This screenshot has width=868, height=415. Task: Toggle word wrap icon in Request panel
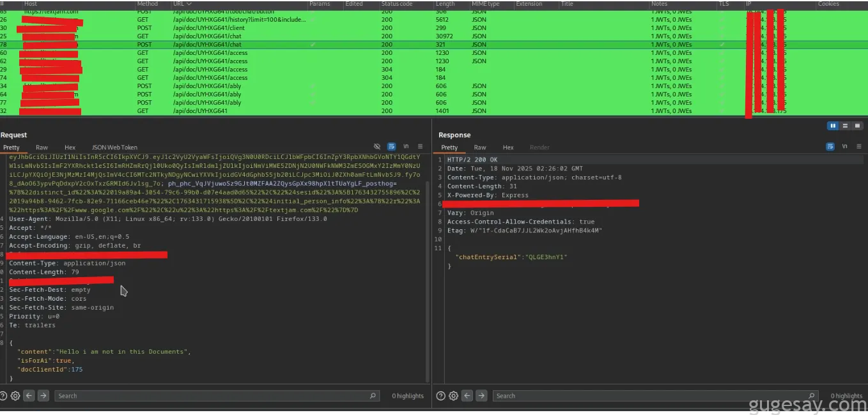click(x=391, y=147)
